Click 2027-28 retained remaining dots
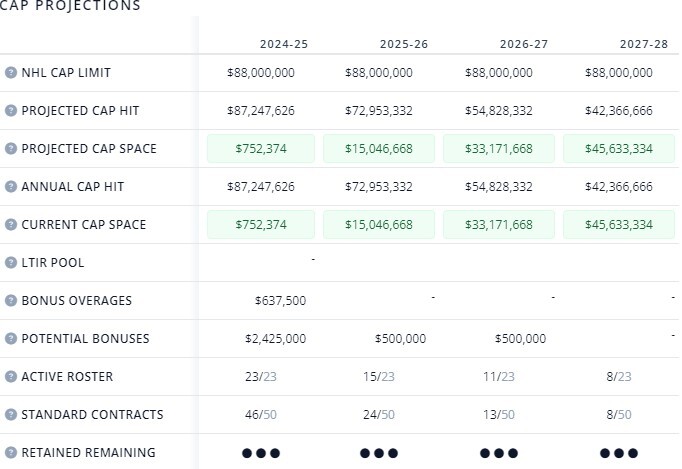The height and width of the screenshot is (469, 682). click(619, 453)
